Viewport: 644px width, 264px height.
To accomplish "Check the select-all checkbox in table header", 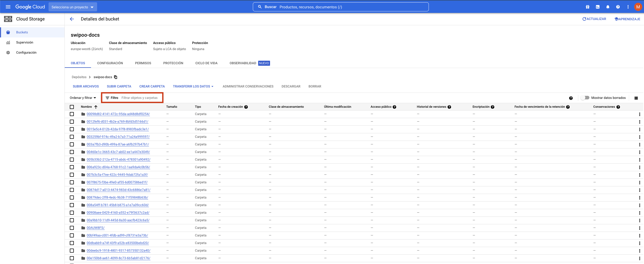I will click(x=72, y=107).
